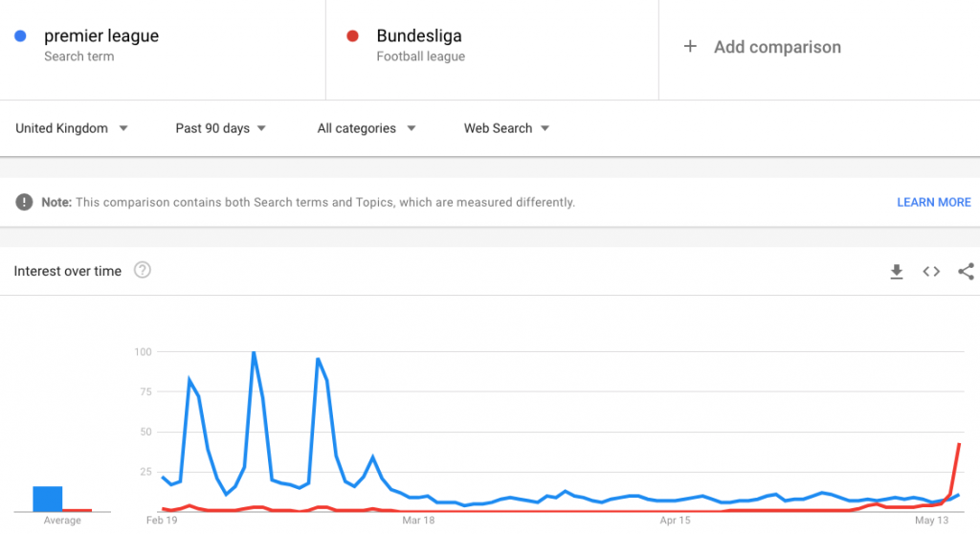Open the United Kingdom region dropdown

pyautogui.click(x=71, y=128)
